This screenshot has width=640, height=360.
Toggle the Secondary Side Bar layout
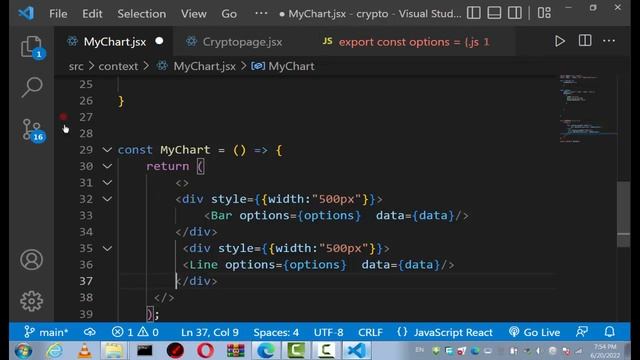514,13
